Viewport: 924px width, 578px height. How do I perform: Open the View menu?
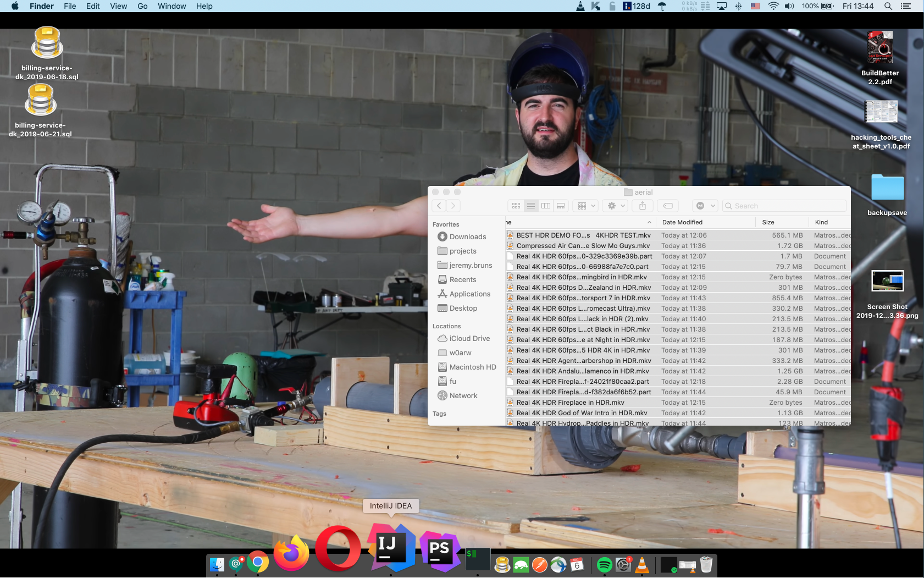point(118,6)
